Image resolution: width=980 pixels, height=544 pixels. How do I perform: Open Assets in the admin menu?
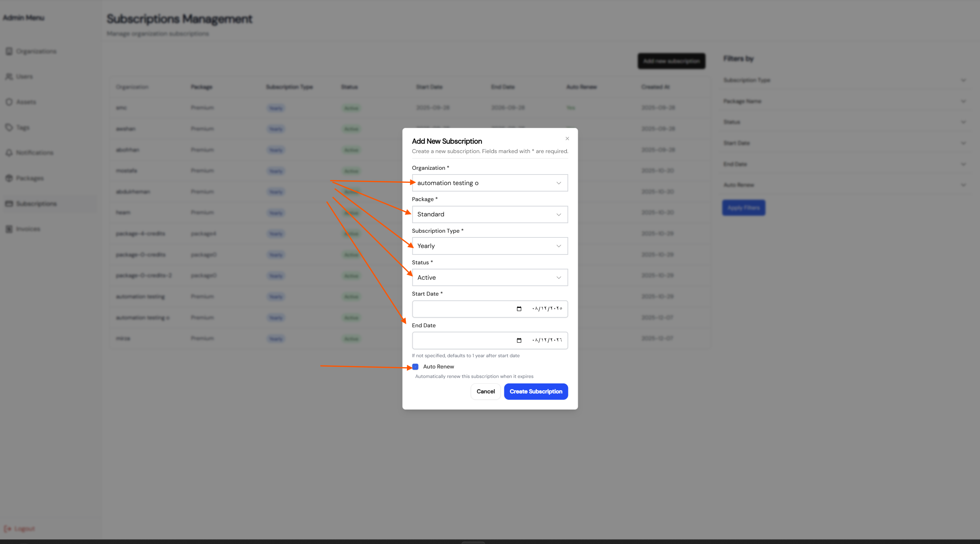click(26, 102)
